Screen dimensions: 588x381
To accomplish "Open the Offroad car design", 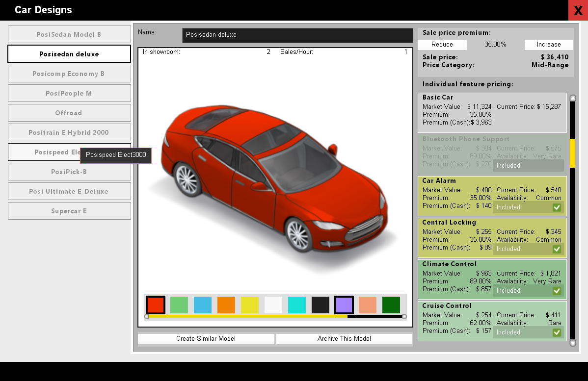I will (69, 113).
